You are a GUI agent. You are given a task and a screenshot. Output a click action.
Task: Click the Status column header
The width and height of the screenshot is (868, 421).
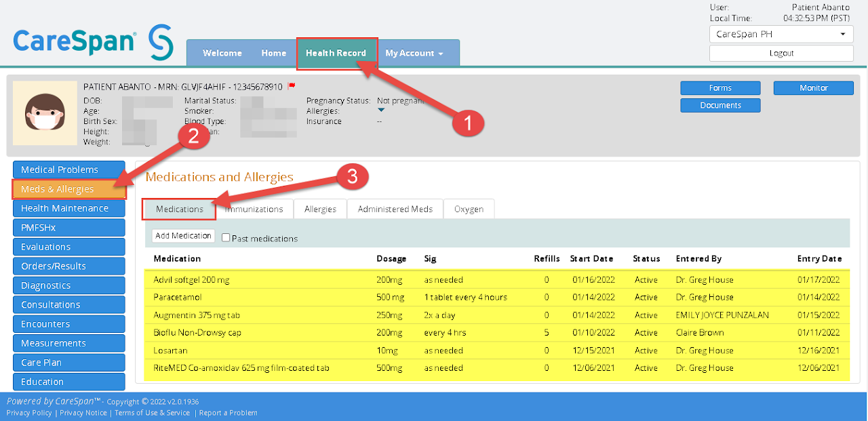[646, 258]
